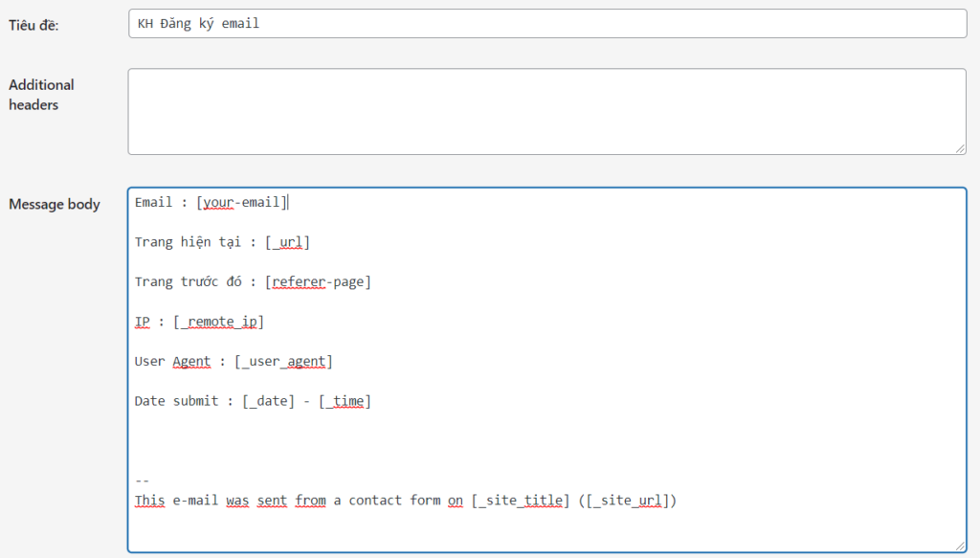Place cursor in the [_remote_ip] mail tag

coord(219,322)
